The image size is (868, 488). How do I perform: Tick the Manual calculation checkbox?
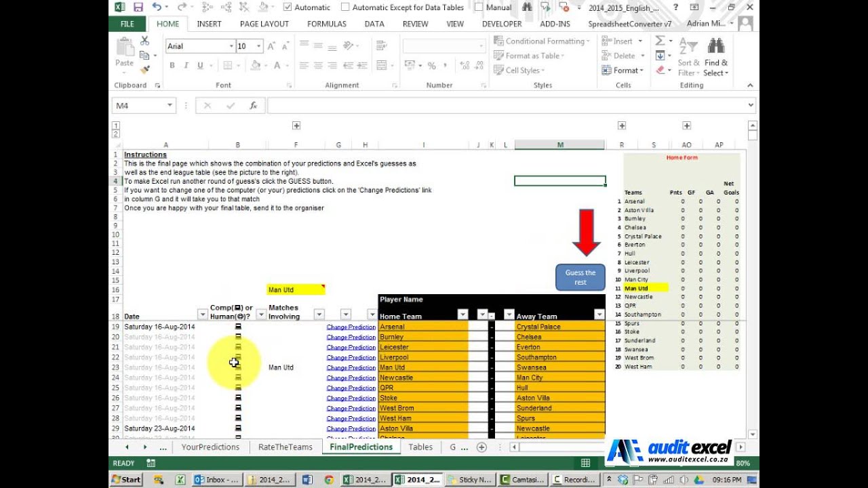coord(479,7)
